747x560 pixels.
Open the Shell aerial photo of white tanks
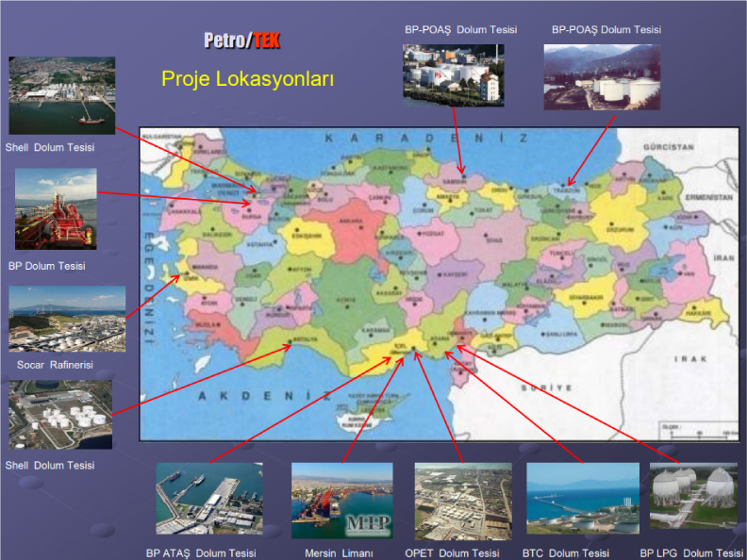point(60,414)
